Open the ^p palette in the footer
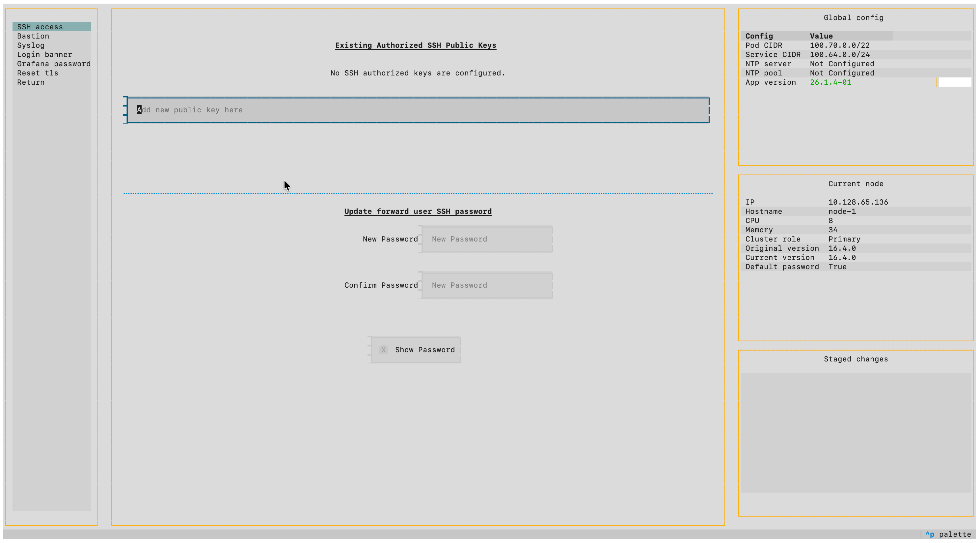Image resolution: width=980 pixels, height=543 pixels. point(948,534)
